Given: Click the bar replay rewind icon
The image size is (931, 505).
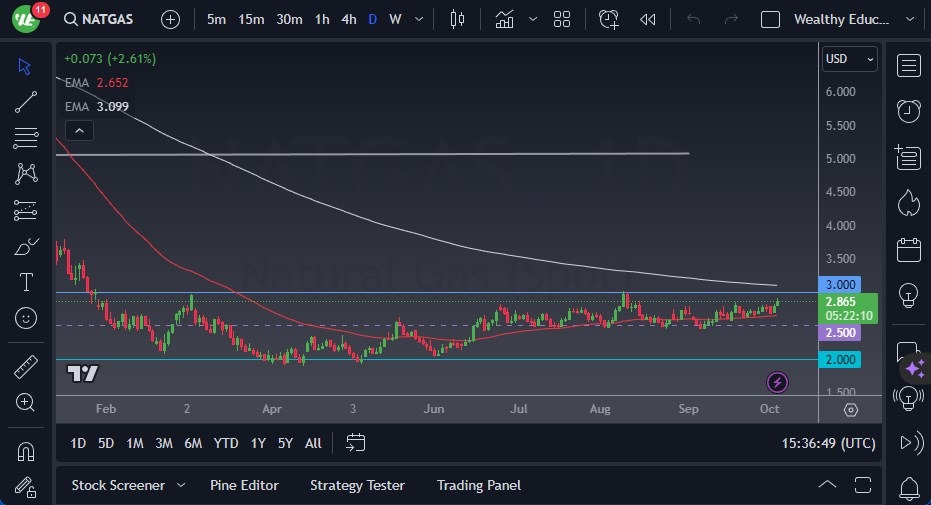Looking at the screenshot, I should point(648,19).
